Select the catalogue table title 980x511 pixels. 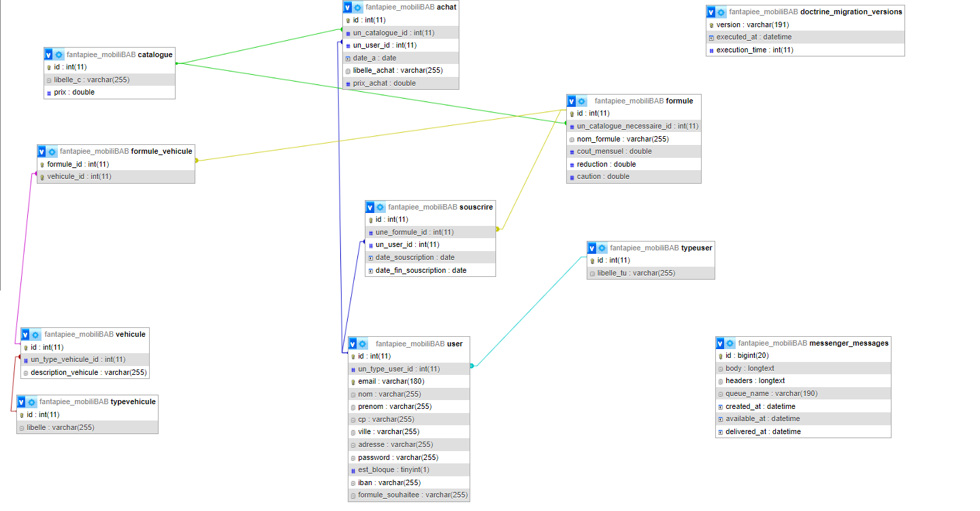tap(120, 54)
